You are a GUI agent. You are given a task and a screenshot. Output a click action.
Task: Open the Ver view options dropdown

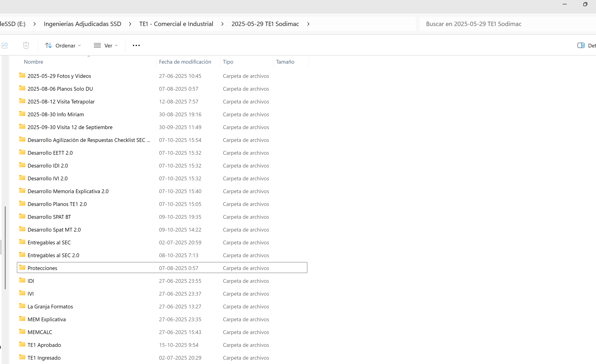tap(106, 46)
